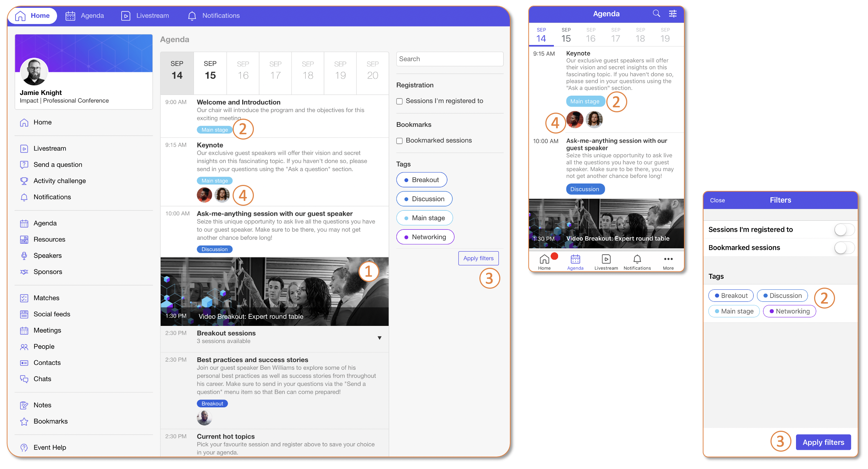The width and height of the screenshot is (868, 469).
Task: Close the Filters panel
Action: pyautogui.click(x=717, y=200)
